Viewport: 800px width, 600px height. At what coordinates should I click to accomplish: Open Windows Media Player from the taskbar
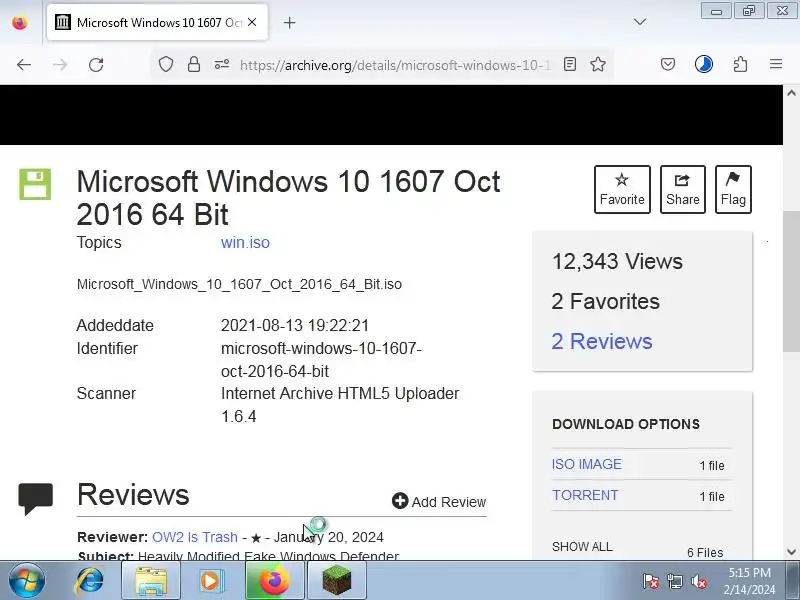(x=211, y=581)
